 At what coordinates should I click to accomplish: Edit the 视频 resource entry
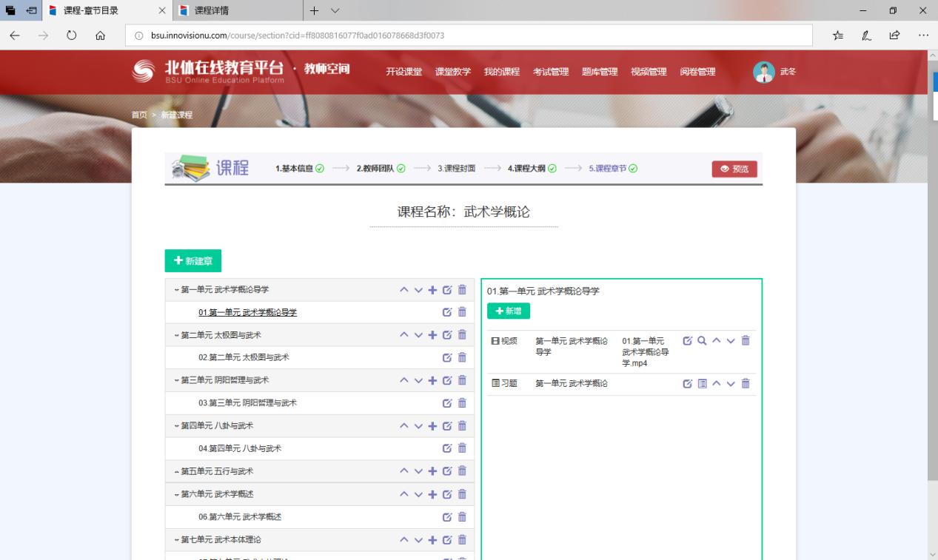(687, 341)
